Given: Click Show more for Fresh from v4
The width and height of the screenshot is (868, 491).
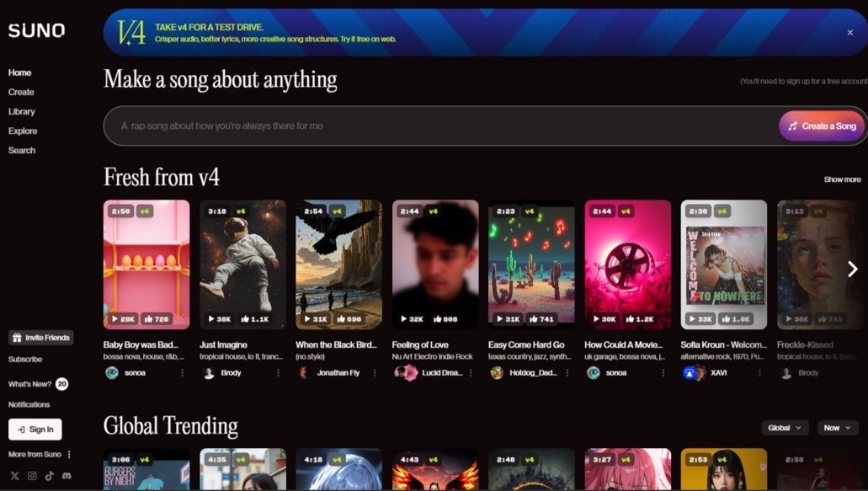Looking at the screenshot, I should pos(842,179).
